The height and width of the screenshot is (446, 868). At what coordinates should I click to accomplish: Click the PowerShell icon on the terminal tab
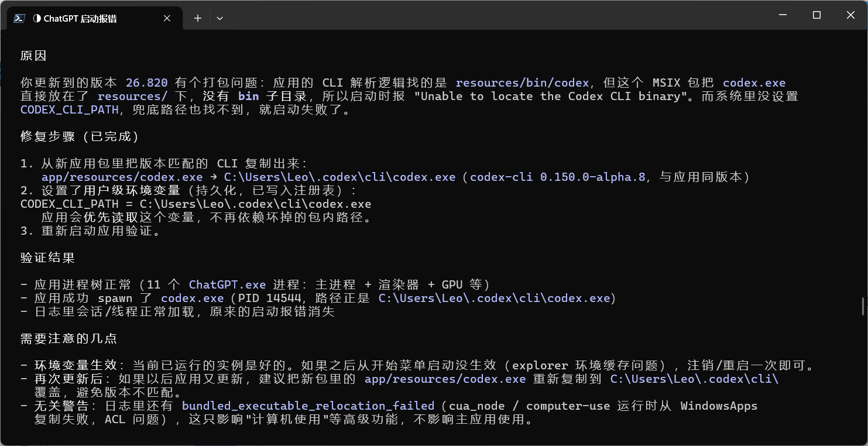coord(19,18)
